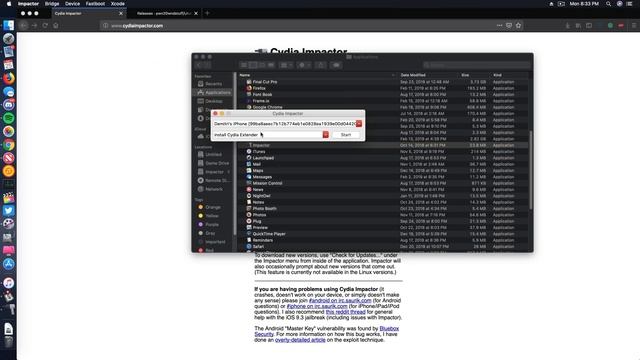This screenshot has width=640, height=360.
Task: Open Finder from the Dock
Action: 9,25
